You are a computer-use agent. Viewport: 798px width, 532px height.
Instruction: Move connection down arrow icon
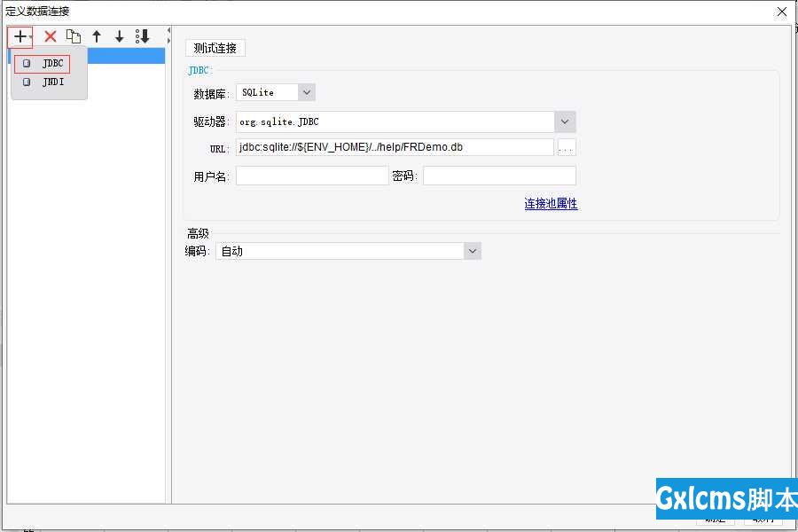(x=119, y=36)
